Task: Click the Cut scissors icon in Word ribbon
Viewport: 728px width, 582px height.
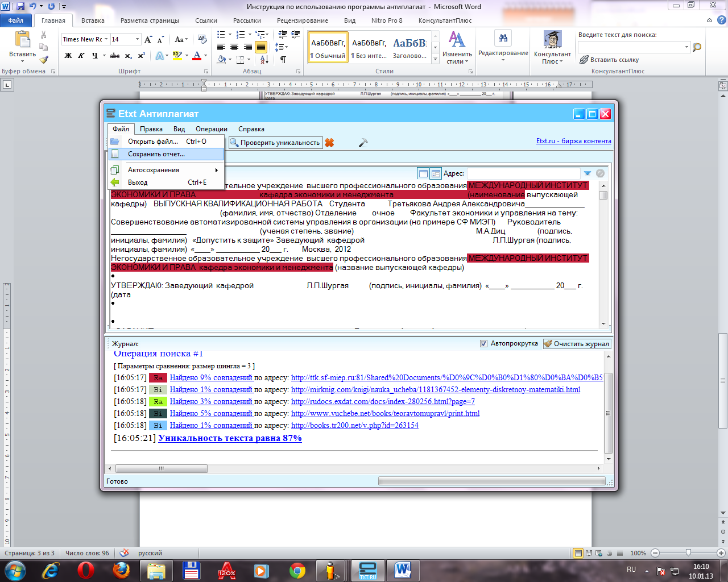Action: pyautogui.click(x=44, y=35)
